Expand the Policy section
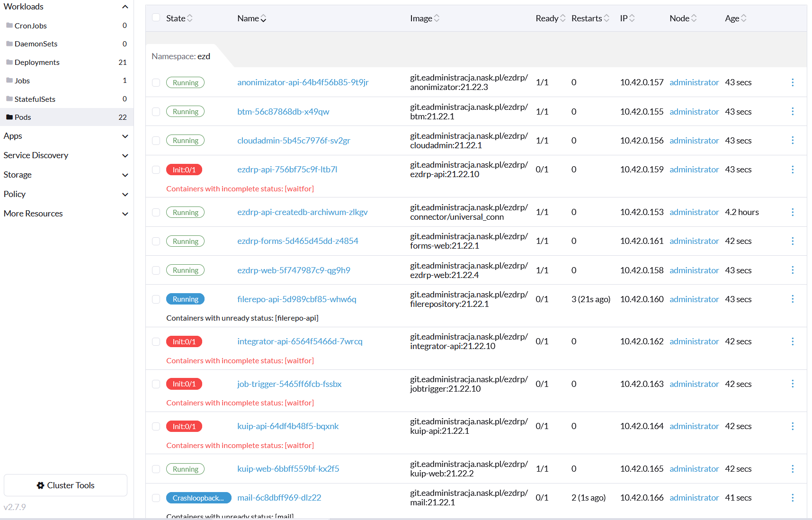The image size is (812, 520). click(x=125, y=194)
